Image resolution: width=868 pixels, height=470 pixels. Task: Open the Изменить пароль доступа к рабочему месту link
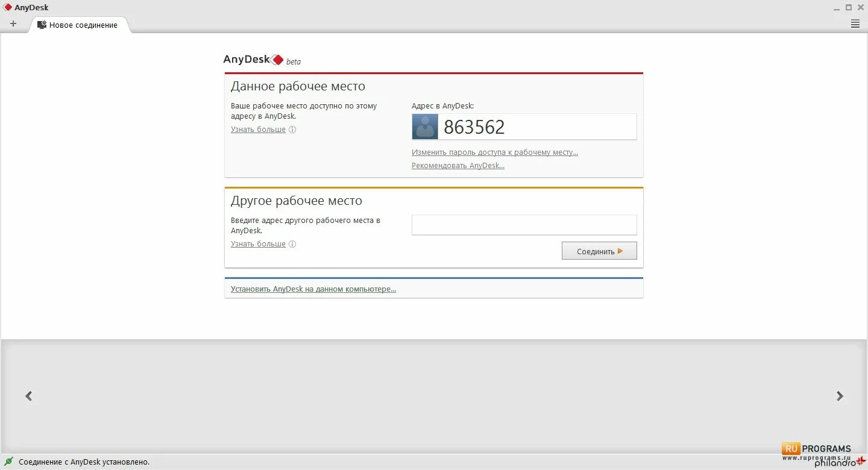coord(495,152)
